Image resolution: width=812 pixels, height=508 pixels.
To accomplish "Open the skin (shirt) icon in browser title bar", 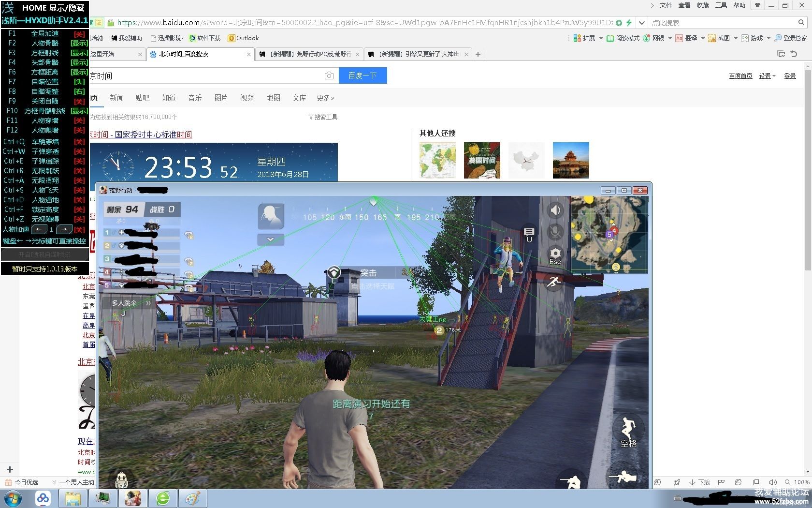I will 757,5.
